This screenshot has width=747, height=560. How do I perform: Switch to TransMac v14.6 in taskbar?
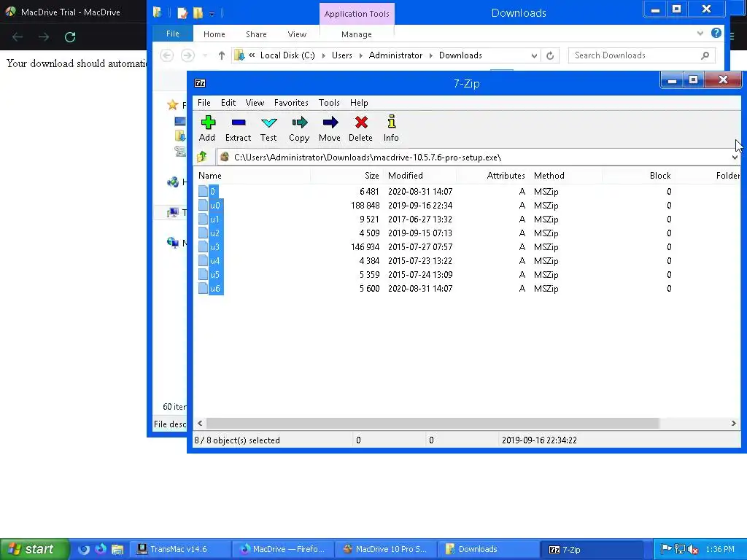point(179,549)
